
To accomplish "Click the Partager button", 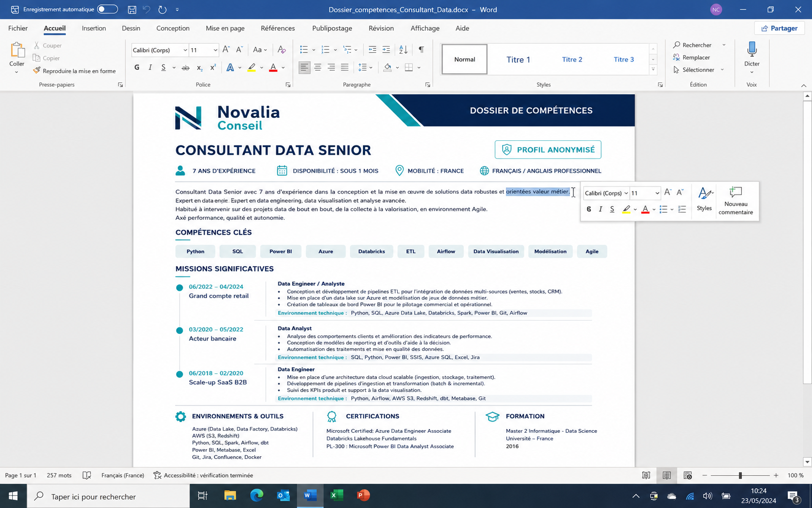I will [x=779, y=28].
